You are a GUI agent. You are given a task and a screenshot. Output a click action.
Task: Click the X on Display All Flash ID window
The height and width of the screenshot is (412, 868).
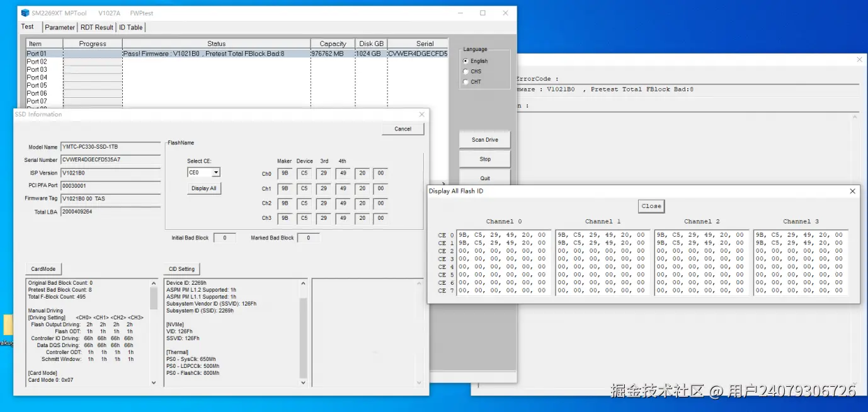click(x=852, y=191)
